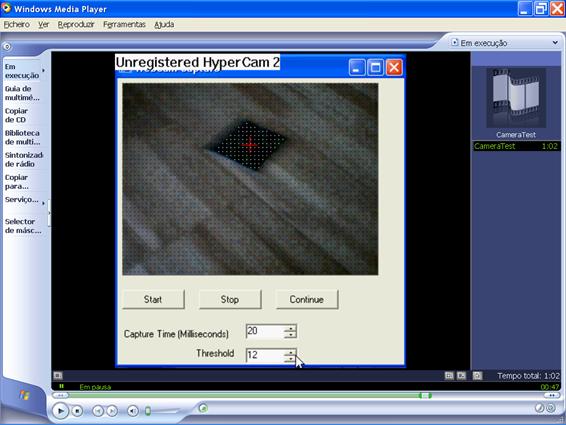Click the Start button in the video
566x425 pixels.
(x=153, y=299)
